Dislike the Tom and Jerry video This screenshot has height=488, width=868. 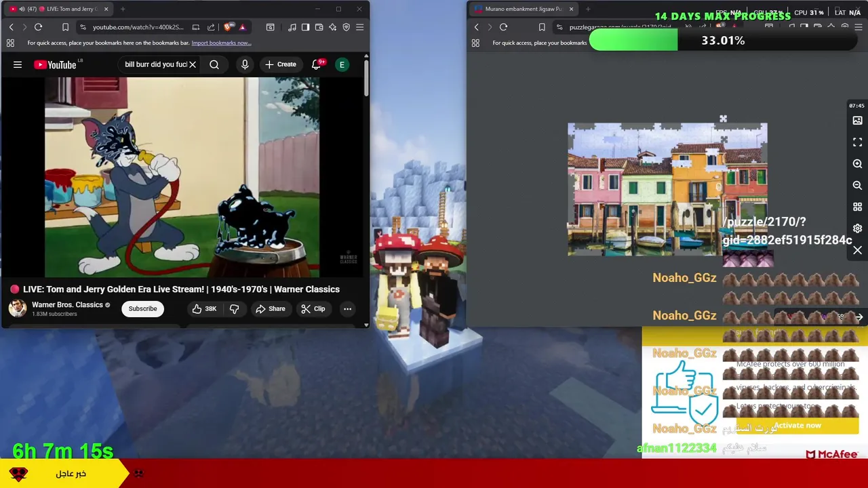coord(234,308)
